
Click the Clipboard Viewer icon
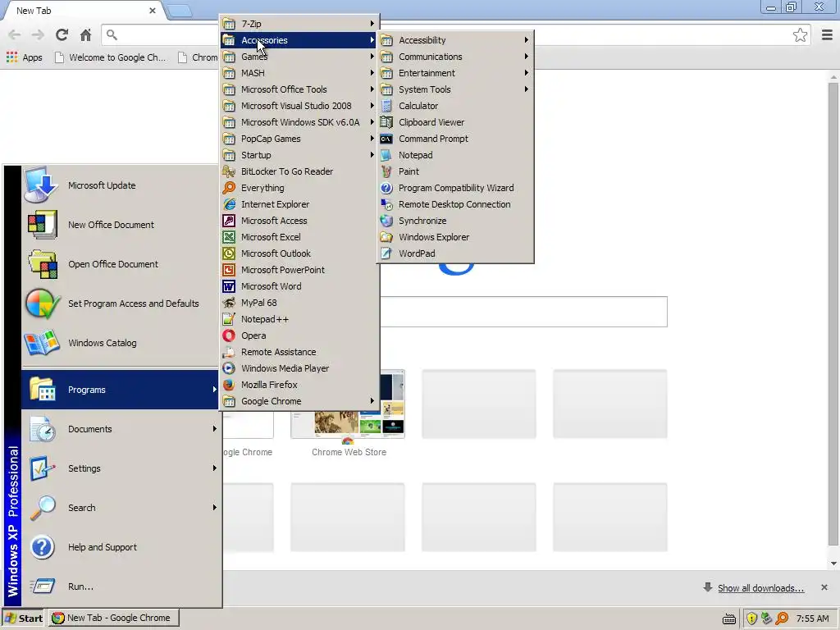(386, 122)
